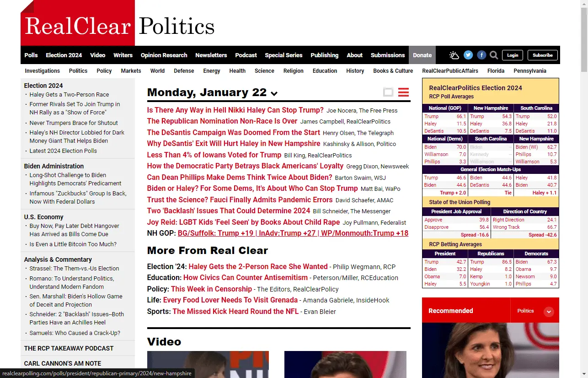Open the Podcast menu item
This screenshot has width=588, height=378.
tap(246, 55)
